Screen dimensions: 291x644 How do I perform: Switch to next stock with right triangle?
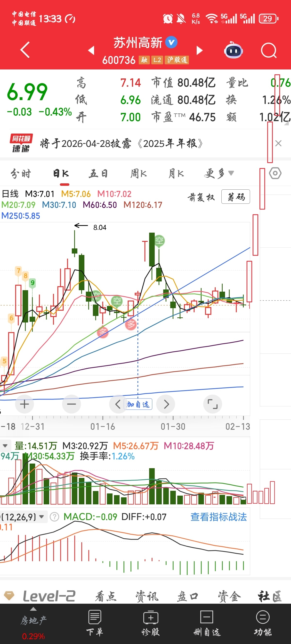coord(199,50)
